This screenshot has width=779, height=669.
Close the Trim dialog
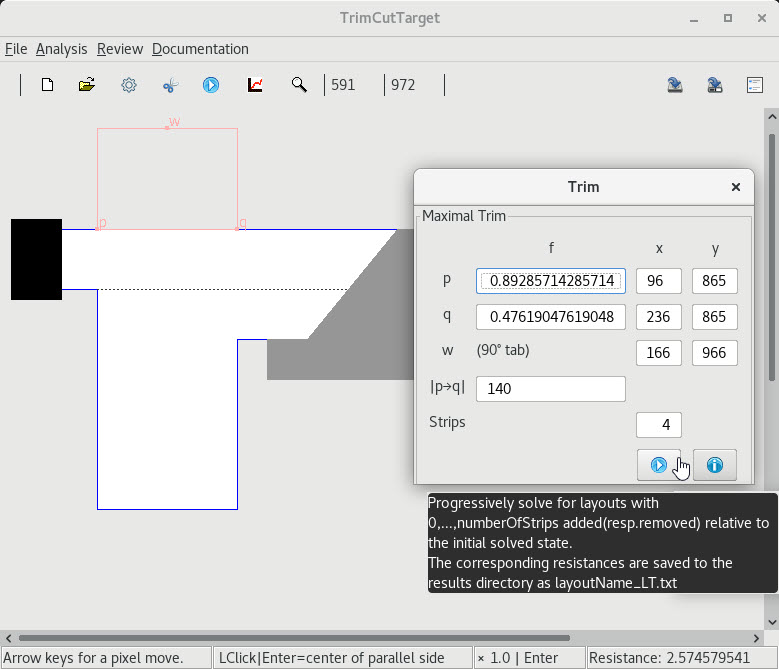736,187
